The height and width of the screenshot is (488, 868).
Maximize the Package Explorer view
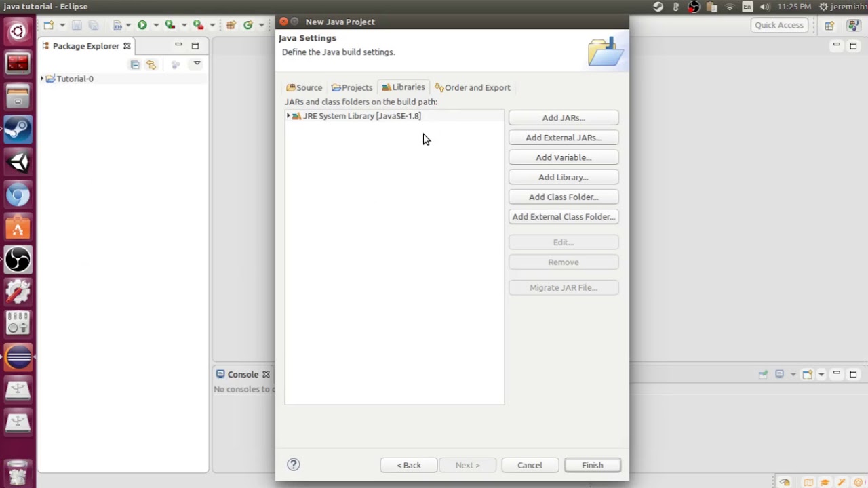pyautogui.click(x=195, y=45)
